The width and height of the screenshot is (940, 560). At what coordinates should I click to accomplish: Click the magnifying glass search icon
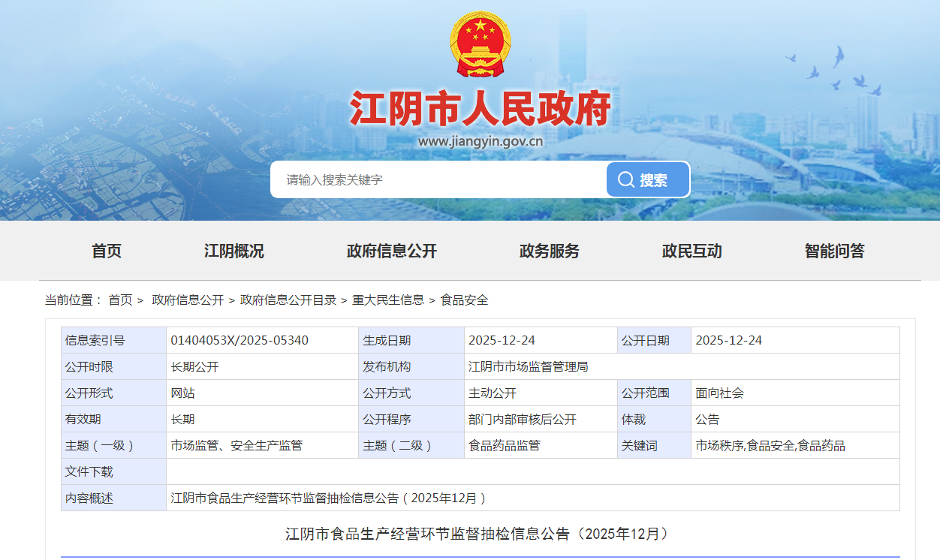pyautogui.click(x=625, y=179)
